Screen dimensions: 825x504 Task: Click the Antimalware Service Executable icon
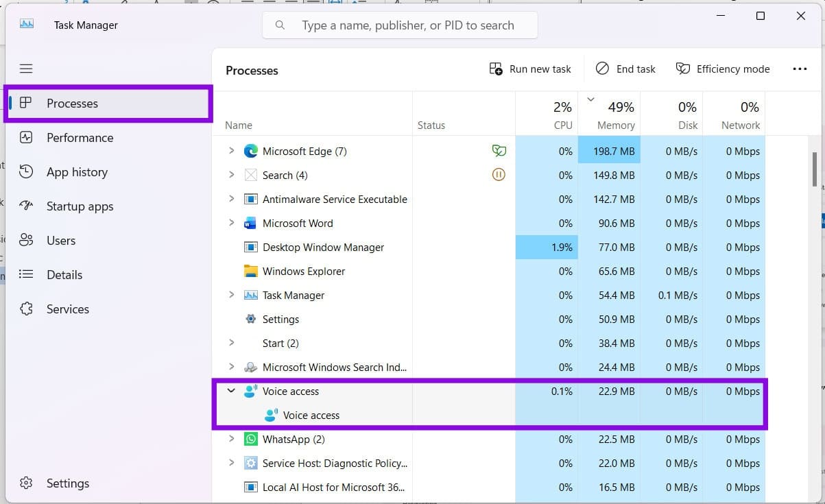pyautogui.click(x=251, y=199)
